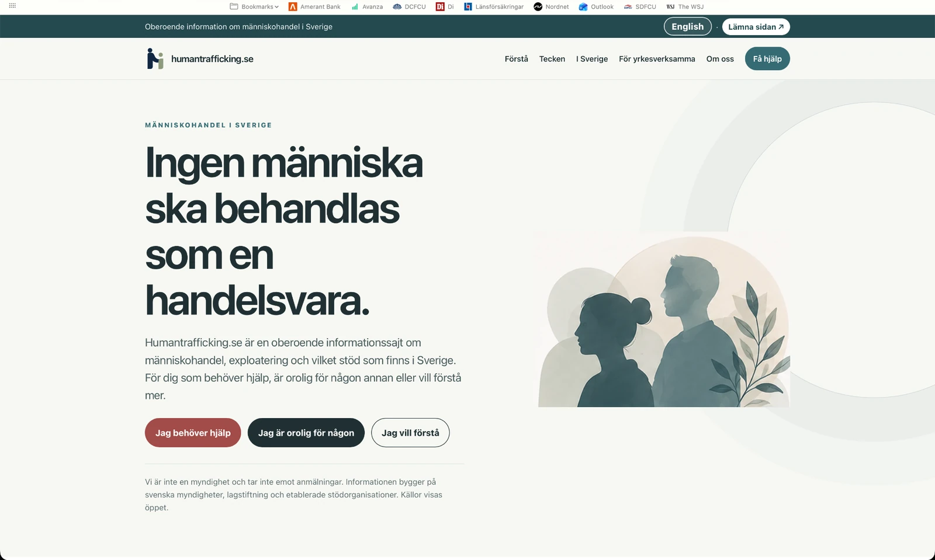Open The WSJ bookmark icon
This screenshot has height=560, width=935.
[x=670, y=6]
